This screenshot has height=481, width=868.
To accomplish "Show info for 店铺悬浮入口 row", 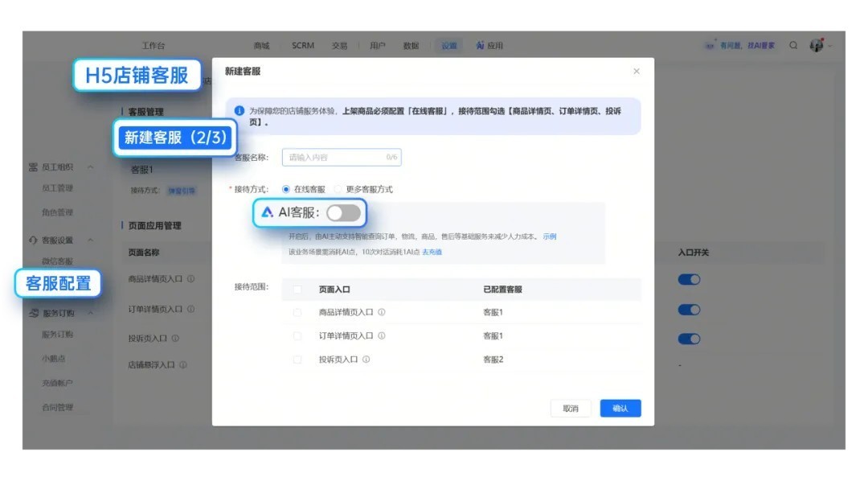I will 183,365.
